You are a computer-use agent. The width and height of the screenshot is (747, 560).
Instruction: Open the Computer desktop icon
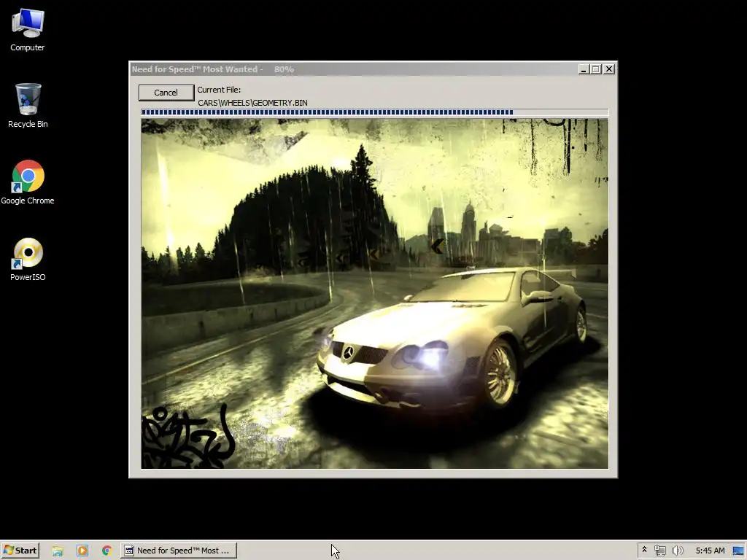[28, 29]
